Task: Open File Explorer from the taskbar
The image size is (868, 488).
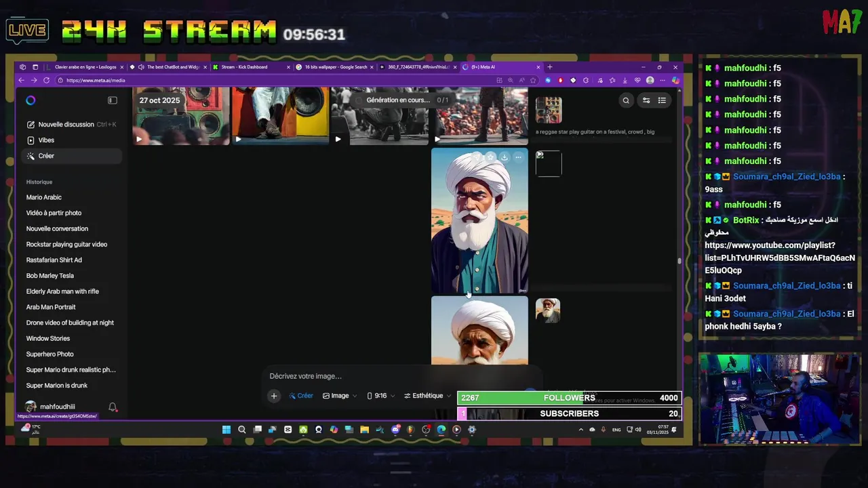Action: click(x=364, y=430)
